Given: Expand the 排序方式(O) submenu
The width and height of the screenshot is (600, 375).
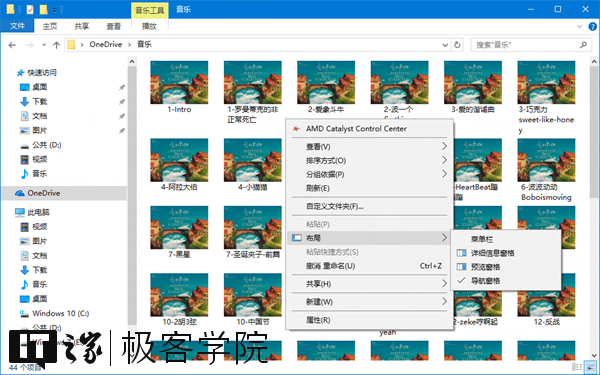Looking at the screenshot, I should pyautogui.click(x=369, y=160).
